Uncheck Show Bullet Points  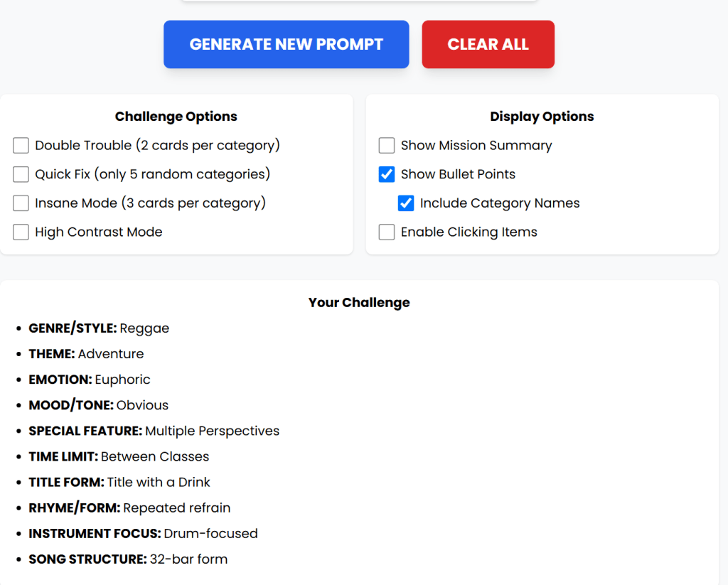click(387, 174)
